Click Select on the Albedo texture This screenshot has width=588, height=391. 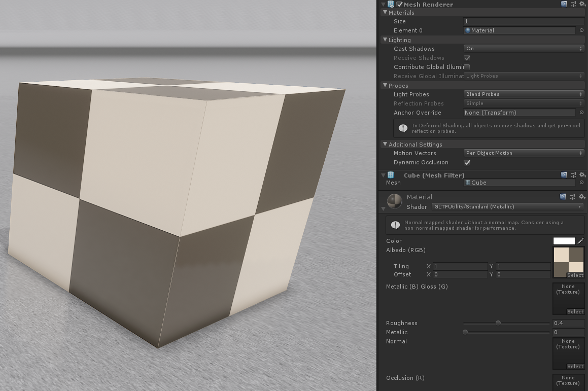tap(575, 275)
